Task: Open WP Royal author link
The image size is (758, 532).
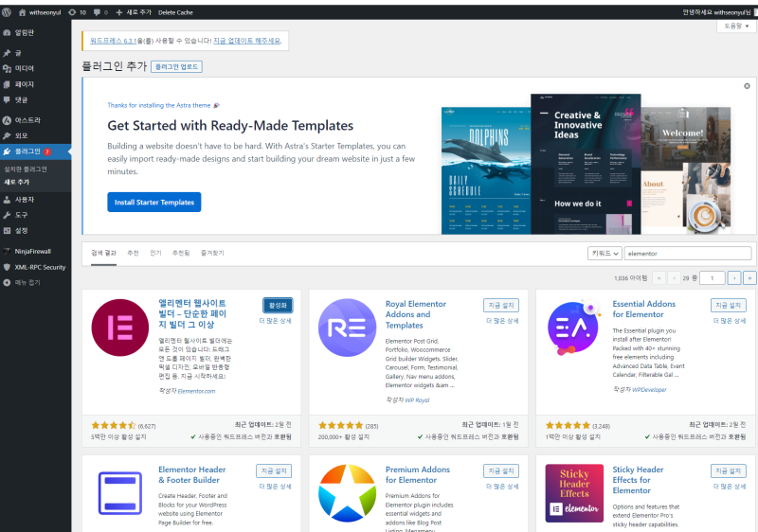Action: (417, 399)
